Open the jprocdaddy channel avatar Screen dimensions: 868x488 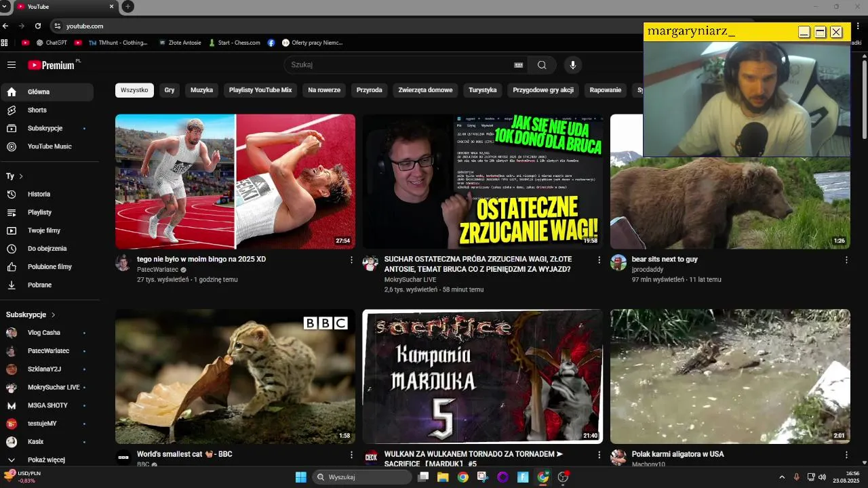tap(618, 263)
